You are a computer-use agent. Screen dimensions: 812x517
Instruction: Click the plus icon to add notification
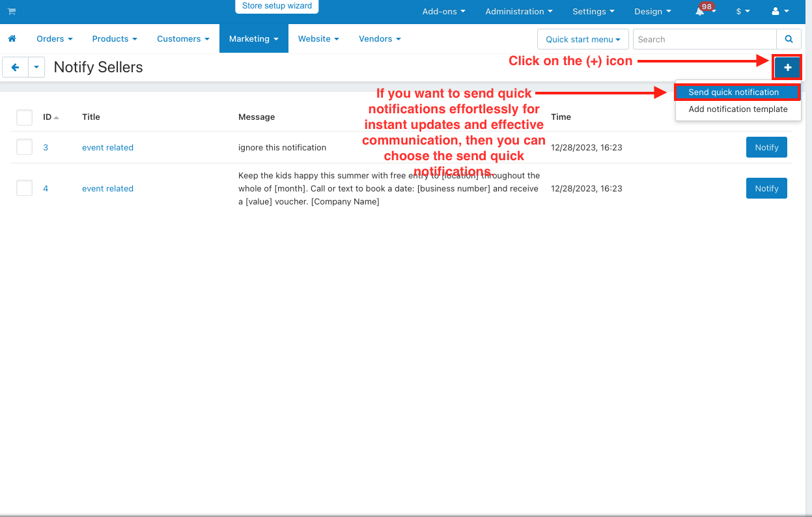787,68
